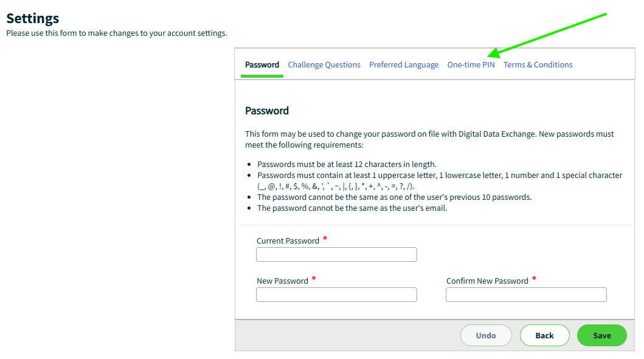Click the Current Password input field
The height and width of the screenshot is (359, 644).
pos(336,255)
